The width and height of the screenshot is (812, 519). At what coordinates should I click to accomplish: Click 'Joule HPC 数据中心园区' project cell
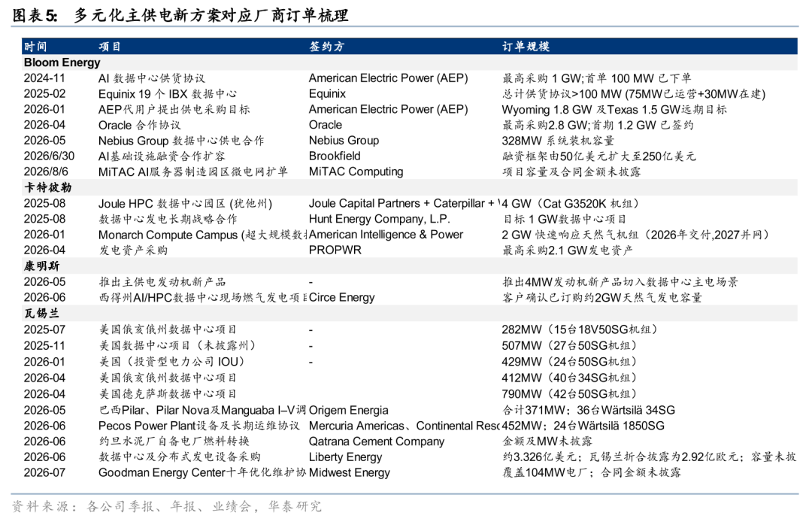pos(186,204)
